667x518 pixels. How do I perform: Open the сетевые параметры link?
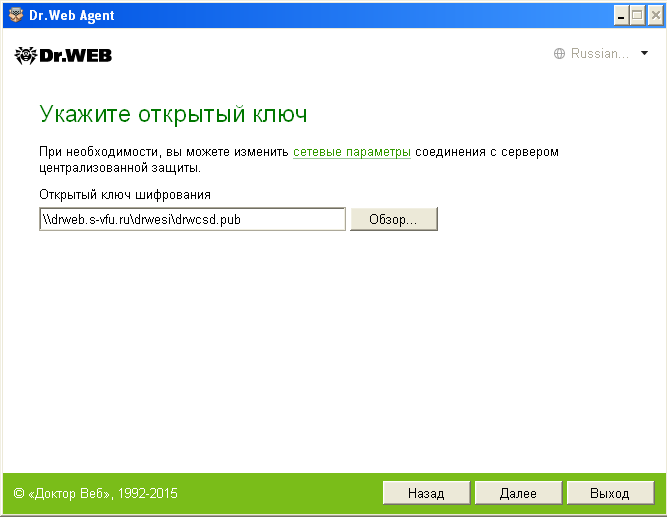[352, 152]
